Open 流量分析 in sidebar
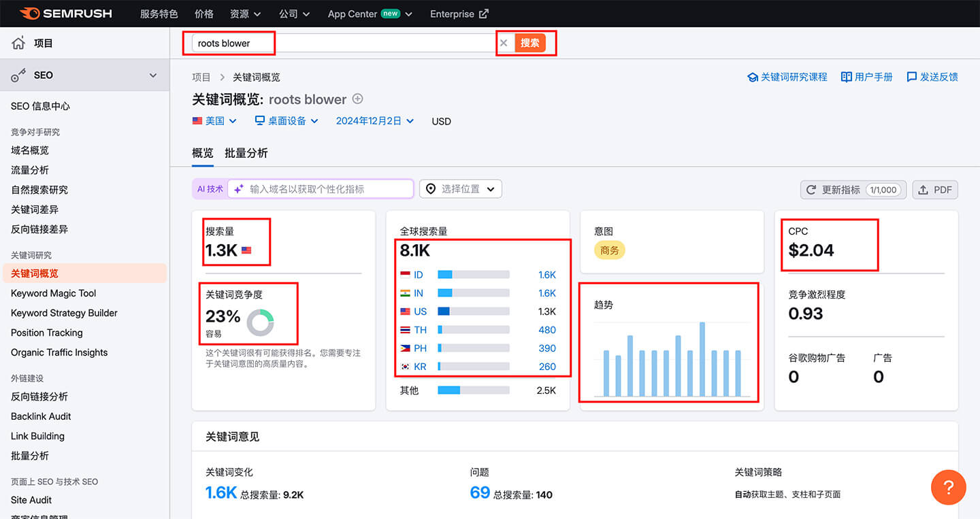Screen dimensions: 980x519 tap(30, 170)
